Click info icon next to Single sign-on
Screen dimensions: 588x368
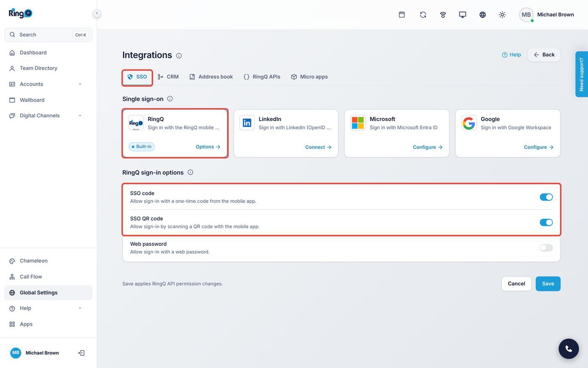click(170, 99)
